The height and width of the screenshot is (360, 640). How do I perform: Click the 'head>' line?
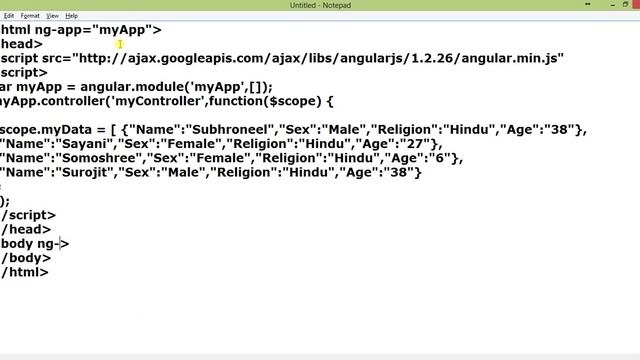(22, 44)
